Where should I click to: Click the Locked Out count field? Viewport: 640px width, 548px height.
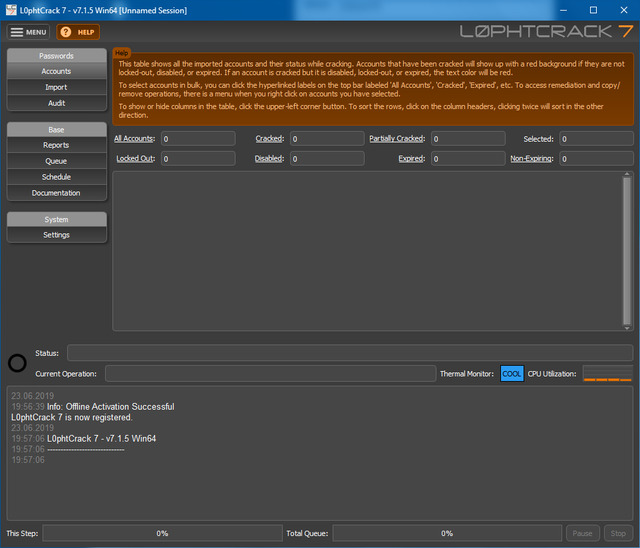coord(198,159)
